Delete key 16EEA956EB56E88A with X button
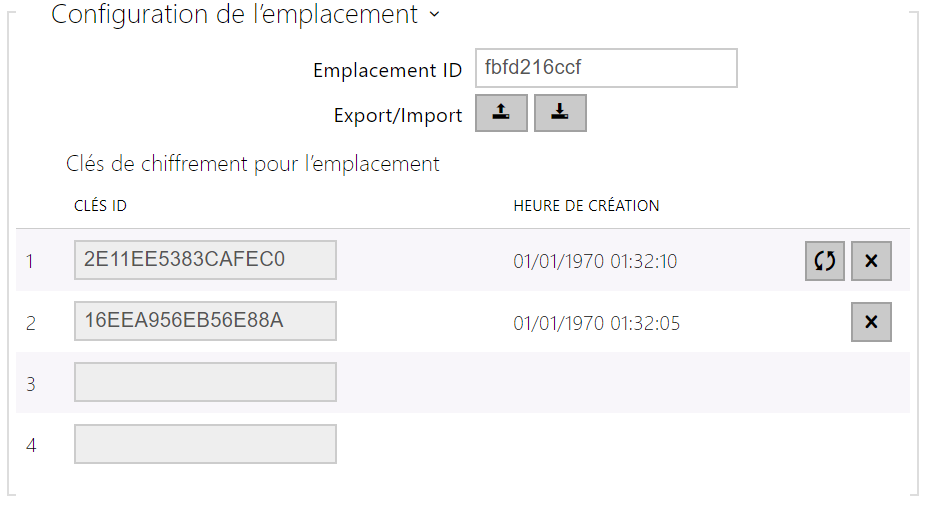Viewport: 926px width, 510px height. click(871, 322)
